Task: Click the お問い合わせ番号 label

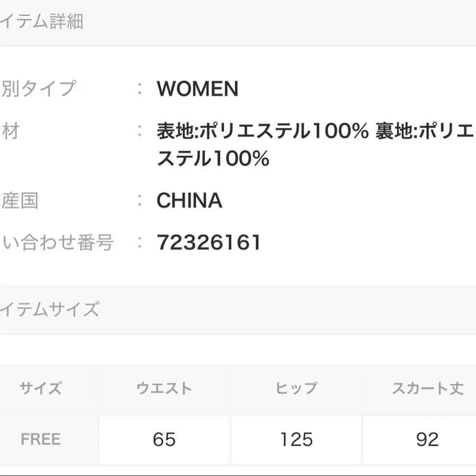Action: pyautogui.click(x=57, y=243)
